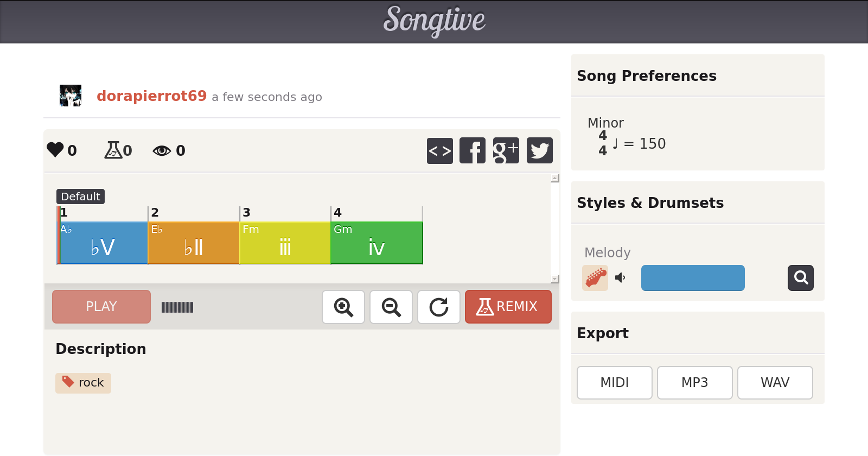Mute the Melody track speaker
Viewport: 868px width, 456px height.
[x=620, y=278]
